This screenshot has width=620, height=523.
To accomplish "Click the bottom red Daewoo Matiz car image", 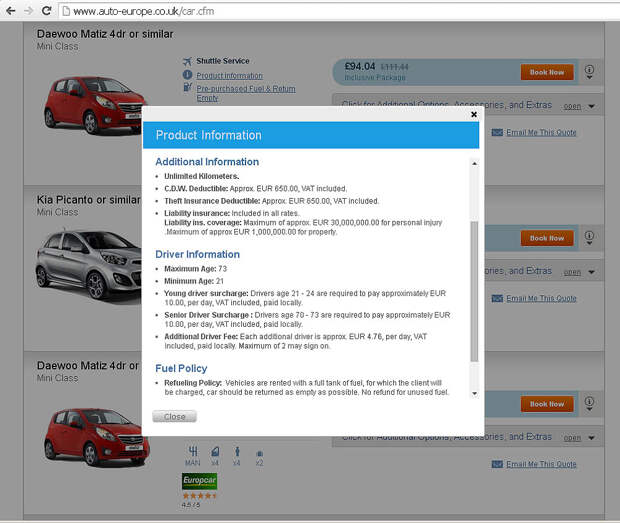I will pos(96,437).
